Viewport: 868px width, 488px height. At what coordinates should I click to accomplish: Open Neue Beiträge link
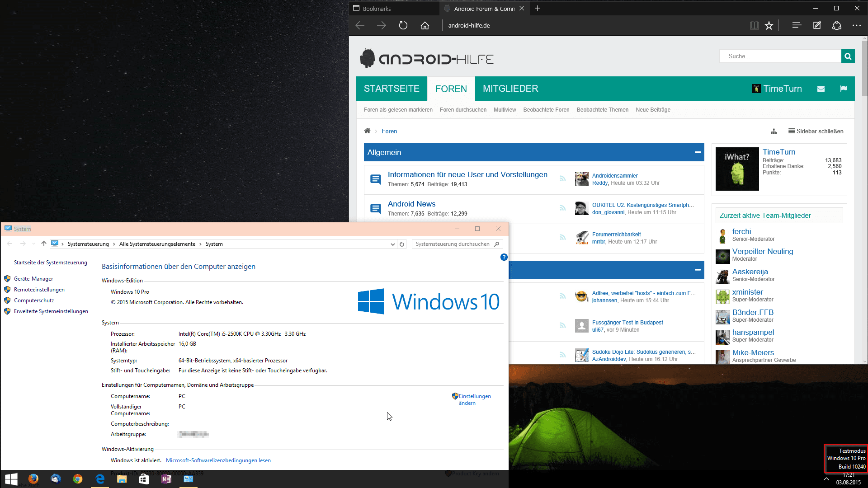pos(653,110)
